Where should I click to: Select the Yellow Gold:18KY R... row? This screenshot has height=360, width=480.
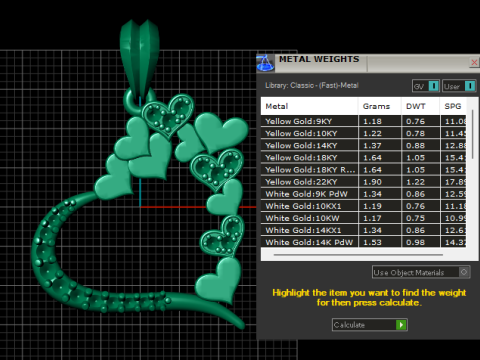[363, 170]
